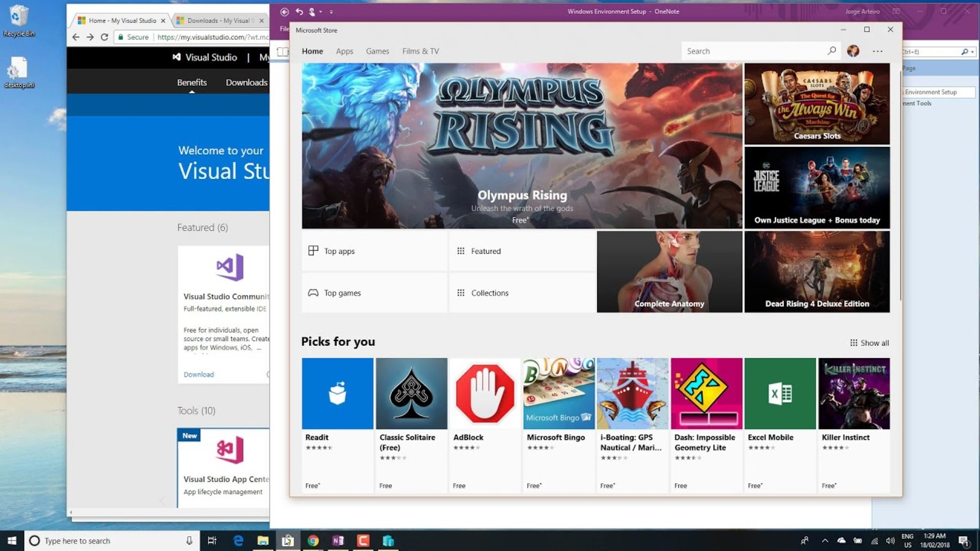Open the Collections section of the Store
Image resolution: width=980 pixels, height=551 pixels.
pos(489,293)
